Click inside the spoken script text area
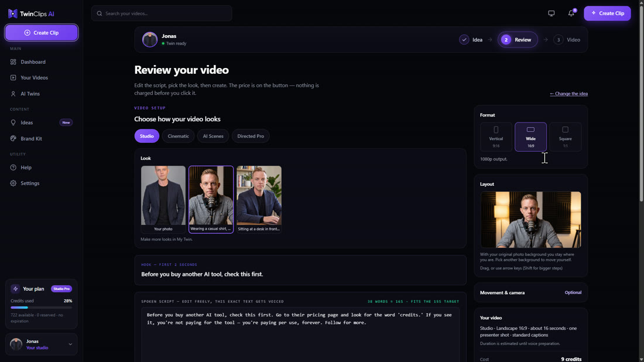The image size is (644, 362). [300, 335]
